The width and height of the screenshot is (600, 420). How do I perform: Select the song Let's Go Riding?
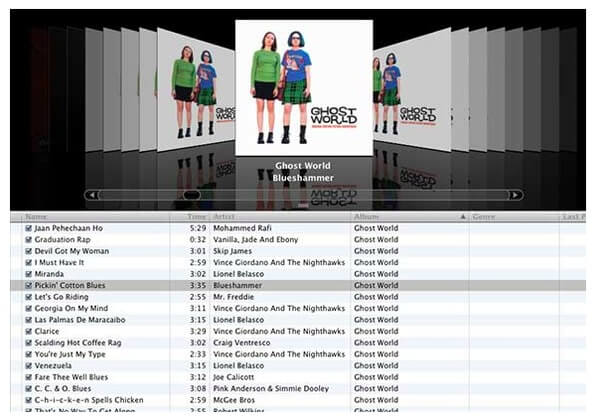[x=61, y=297]
